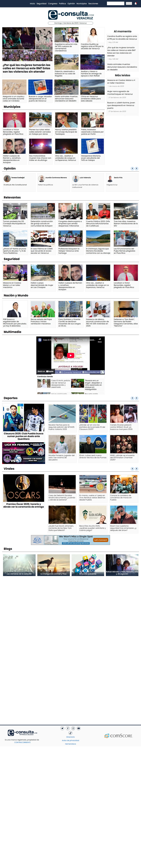Open Congreso in the top menu
Viewport: 141px width, 868px height.
53,4
